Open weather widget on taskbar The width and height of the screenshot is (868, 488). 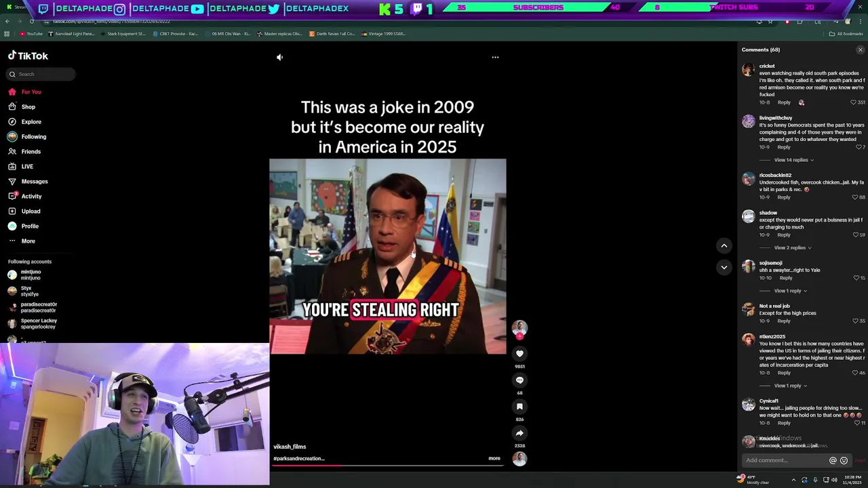[x=753, y=480]
